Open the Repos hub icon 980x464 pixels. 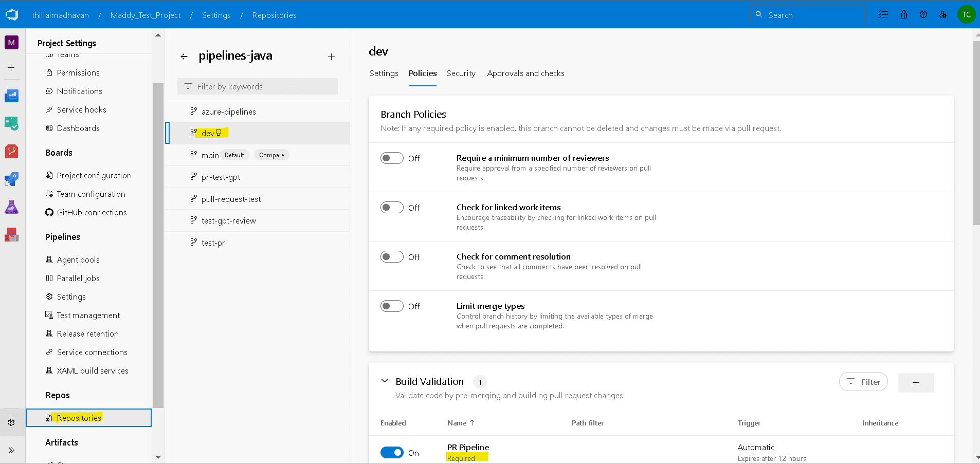click(11, 152)
